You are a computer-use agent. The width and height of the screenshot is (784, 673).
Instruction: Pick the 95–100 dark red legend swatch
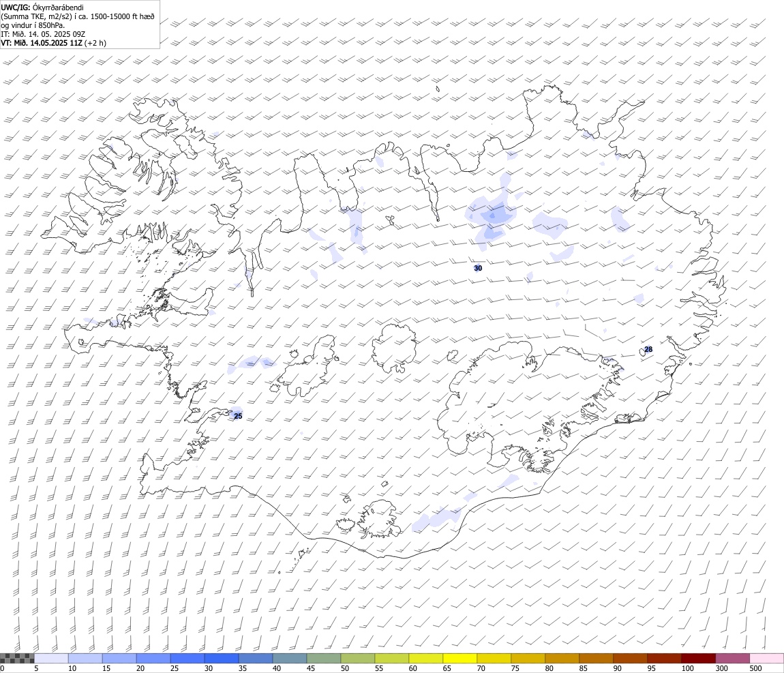[664, 659]
